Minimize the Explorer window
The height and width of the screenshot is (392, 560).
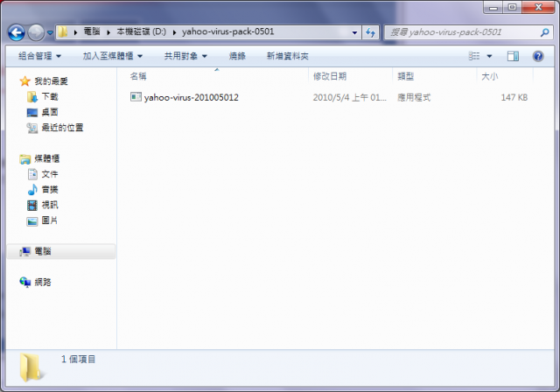(x=493, y=8)
